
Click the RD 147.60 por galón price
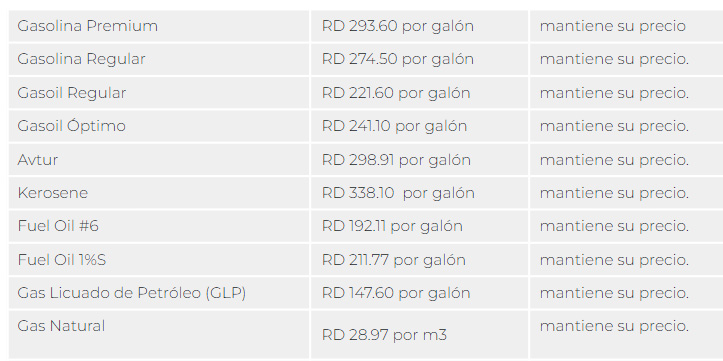click(x=396, y=293)
